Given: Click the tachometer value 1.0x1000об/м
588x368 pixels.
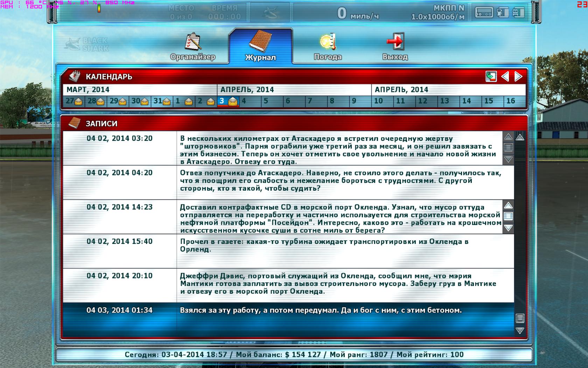Looking at the screenshot, I should [x=438, y=17].
